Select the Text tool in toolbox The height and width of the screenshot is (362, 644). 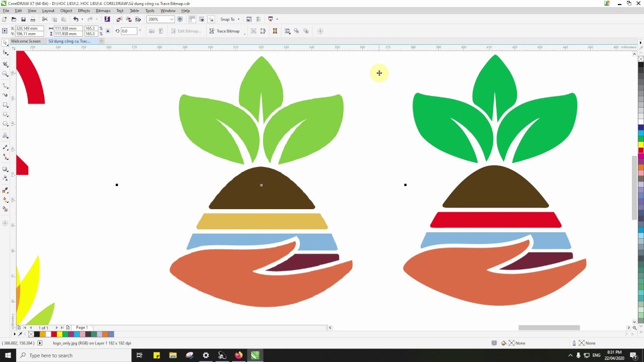coord(5,136)
